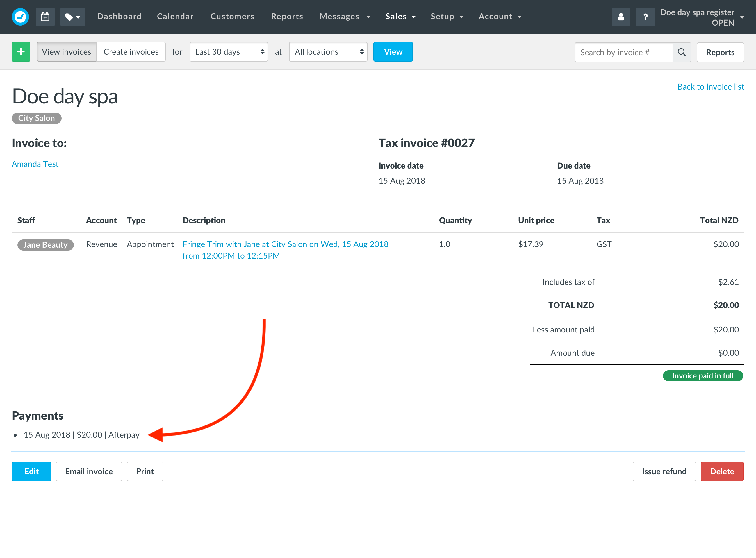Image resolution: width=756 pixels, height=558 pixels.
Task: Open the All locations dropdown
Action: (x=328, y=52)
